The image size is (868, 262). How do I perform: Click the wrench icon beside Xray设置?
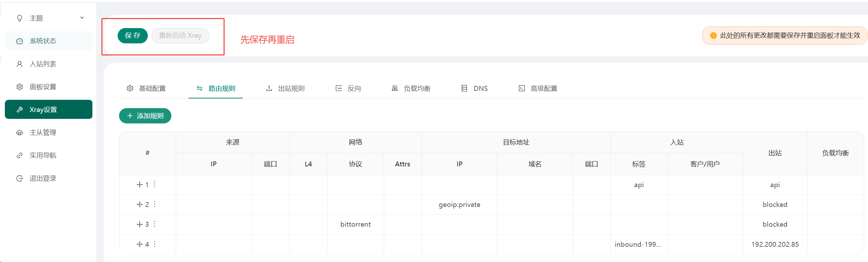click(x=20, y=110)
